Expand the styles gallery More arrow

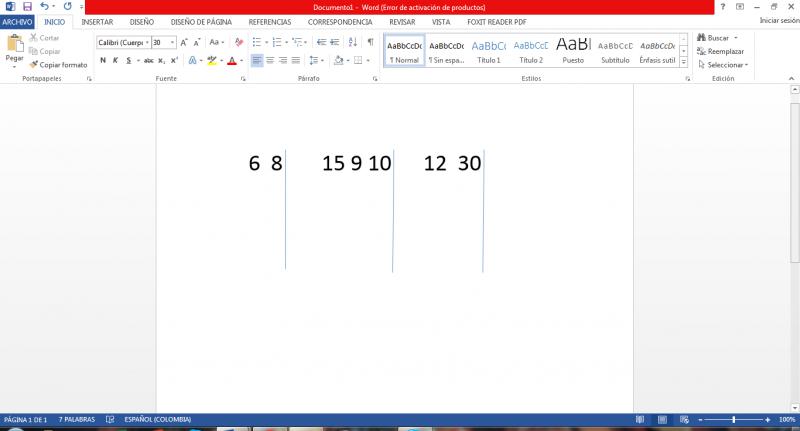(x=684, y=62)
